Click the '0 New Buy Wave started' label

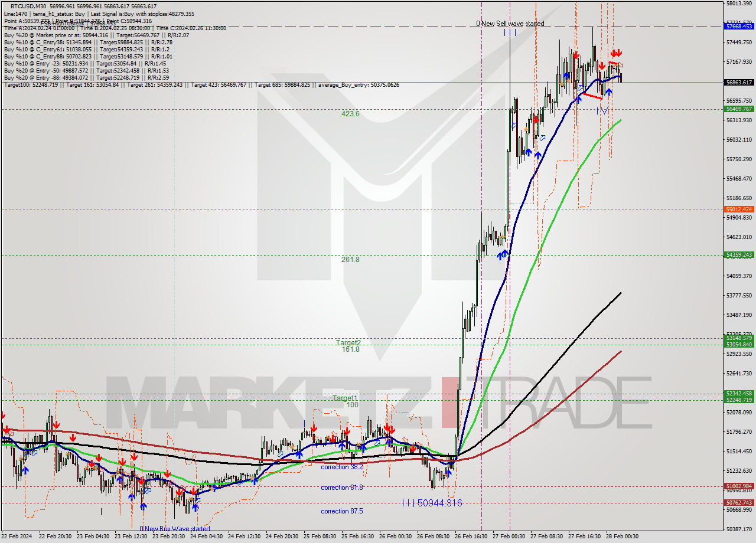pos(175,529)
